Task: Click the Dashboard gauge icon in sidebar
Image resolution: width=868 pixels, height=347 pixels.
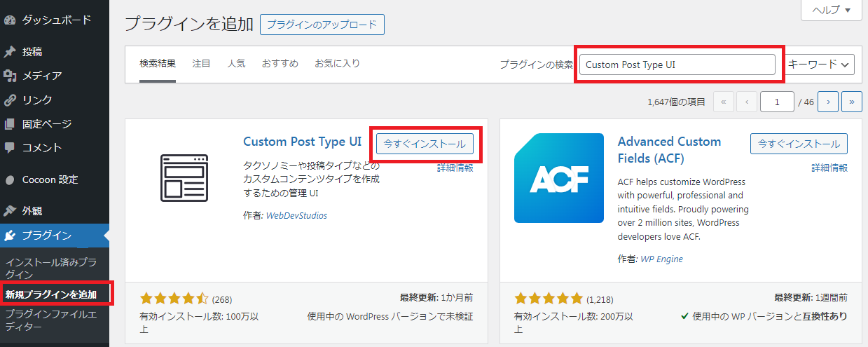Action: click(9, 20)
